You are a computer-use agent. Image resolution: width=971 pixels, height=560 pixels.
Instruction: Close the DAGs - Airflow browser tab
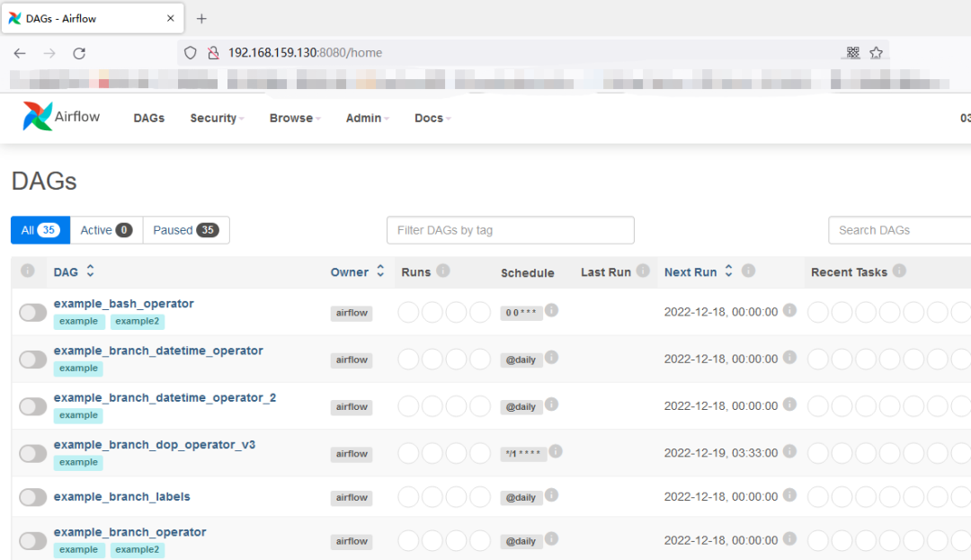[170, 19]
